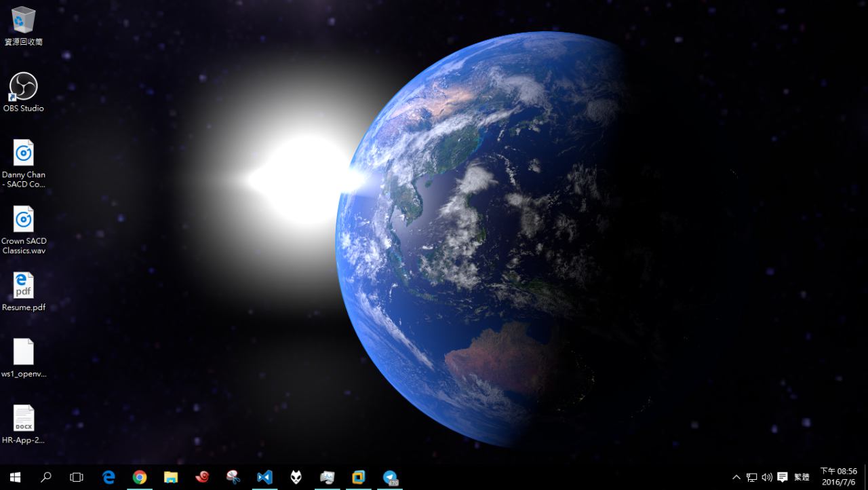Screen dimensions: 868x490
Task: Open the Snipping Tool taskbar icon
Action: 233,477
